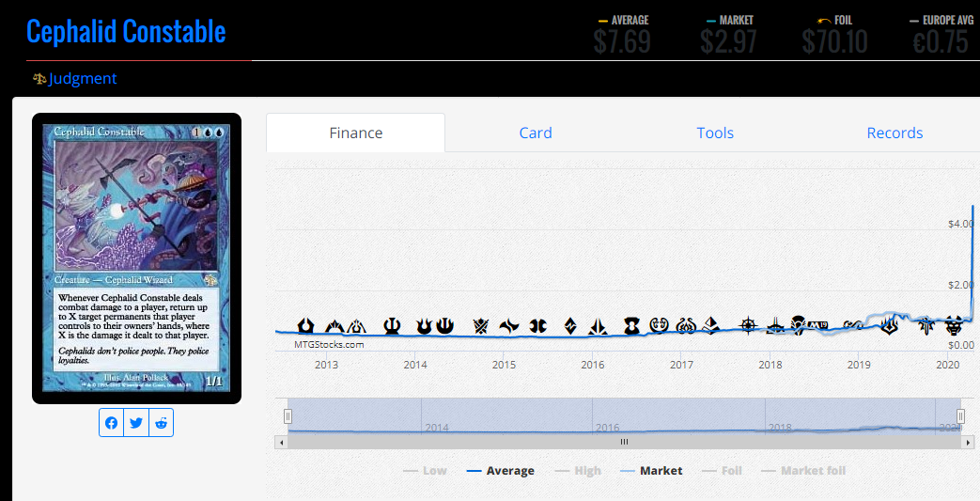Click the navigator scroll-right arrow
Image resolution: width=980 pixels, height=501 pixels.
pos(968,442)
